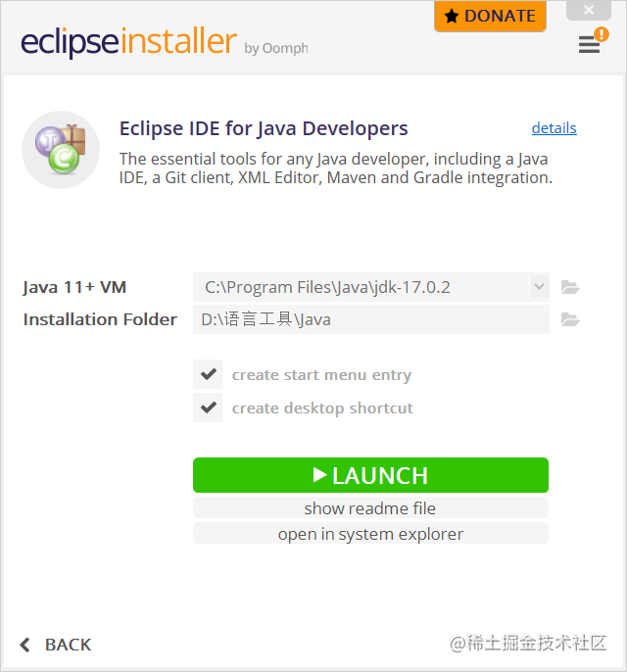This screenshot has width=627, height=672.
Task: Click the create desktop shortcut label
Action: (322, 408)
